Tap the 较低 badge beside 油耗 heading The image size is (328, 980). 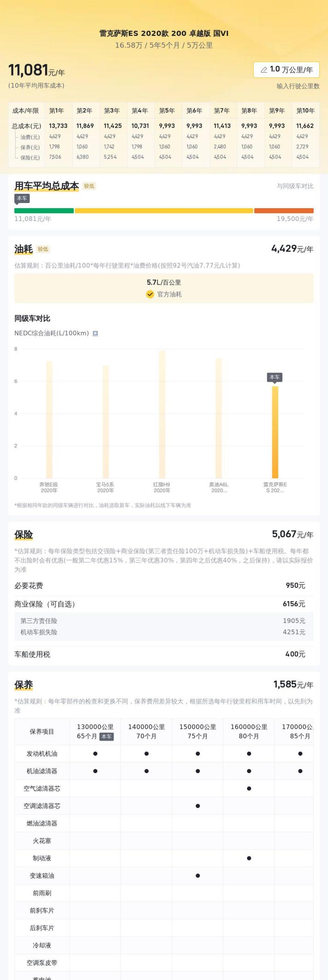pos(43,249)
